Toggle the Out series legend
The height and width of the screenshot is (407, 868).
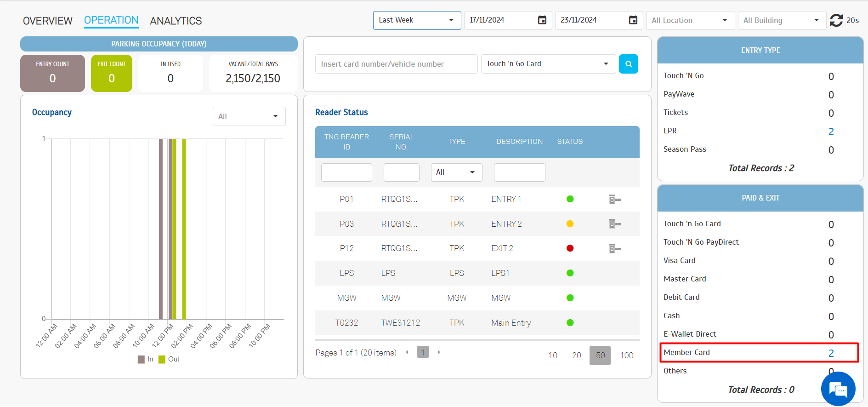pos(169,359)
